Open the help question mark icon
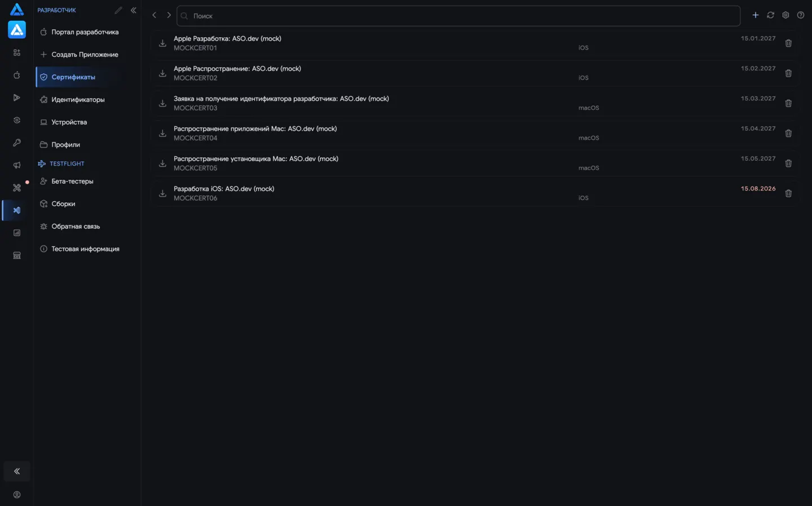 [801, 15]
